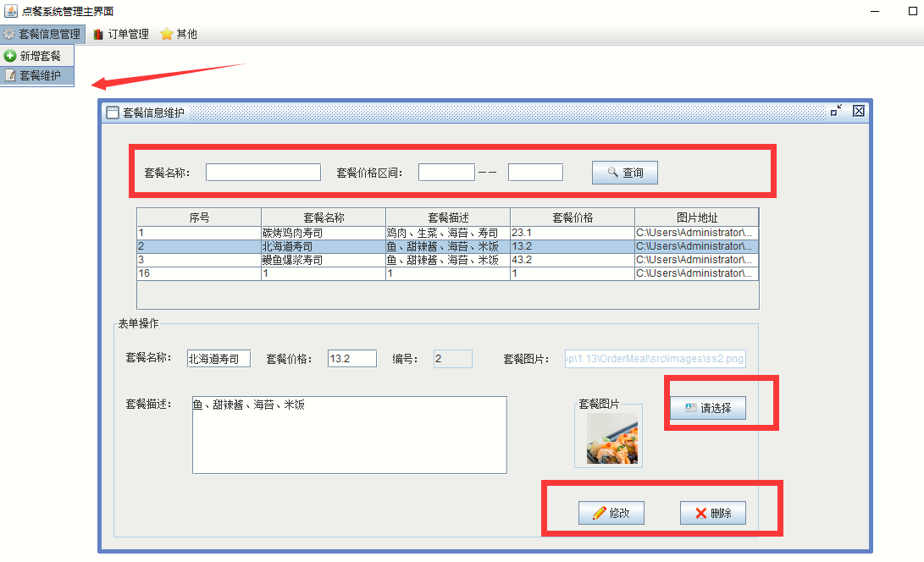Image resolution: width=924 pixels, height=562 pixels.
Task: Click the 请选择 image picker button
Action: pyautogui.click(x=708, y=408)
